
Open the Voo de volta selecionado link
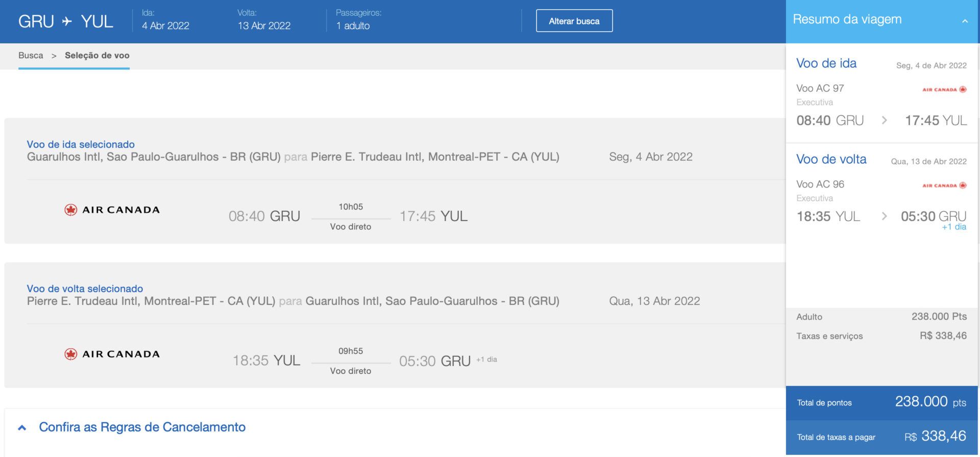(85, 289)
